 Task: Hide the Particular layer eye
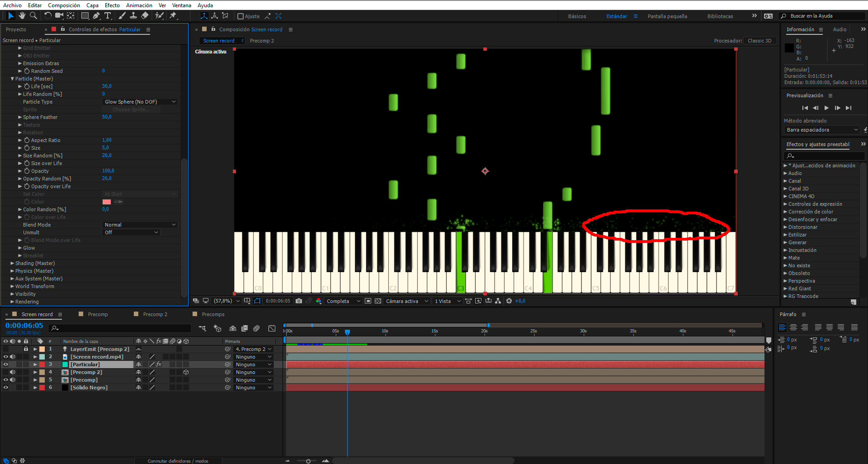click(5, 365)
